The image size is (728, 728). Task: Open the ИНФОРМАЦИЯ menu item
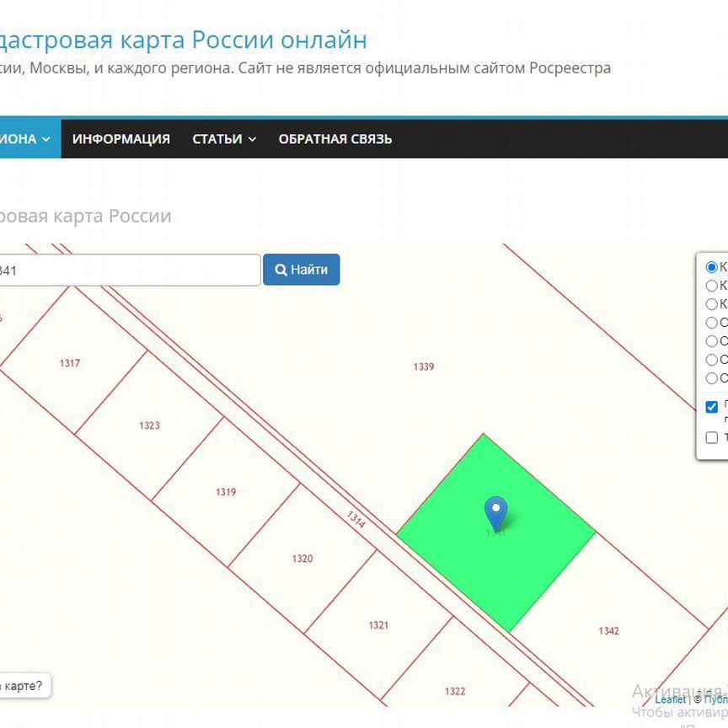[120, 139]
